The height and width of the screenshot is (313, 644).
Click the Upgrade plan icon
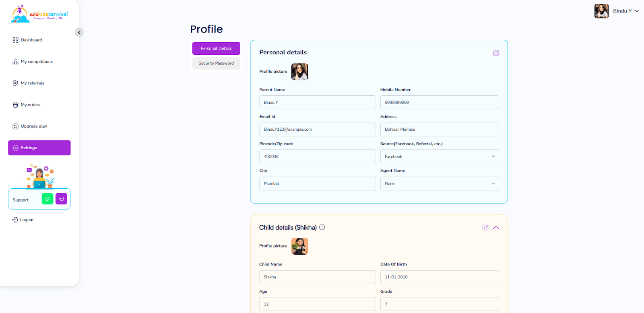pos(15,126)
